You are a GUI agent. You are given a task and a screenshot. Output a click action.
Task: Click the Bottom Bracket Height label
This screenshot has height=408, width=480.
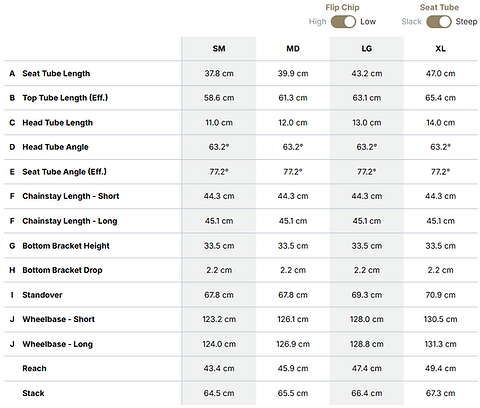tap(66, 246)
